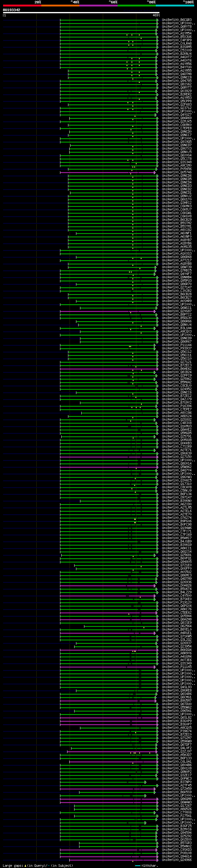Click the green ~80% identity legend segment
The height and width of the screenshot is (868, 197).
(137, 6)
